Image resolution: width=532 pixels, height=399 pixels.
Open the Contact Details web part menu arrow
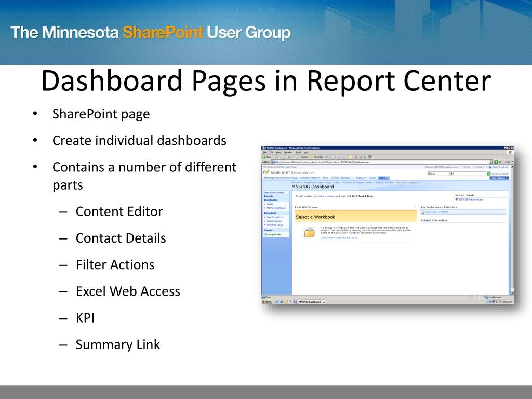(504, 195)
